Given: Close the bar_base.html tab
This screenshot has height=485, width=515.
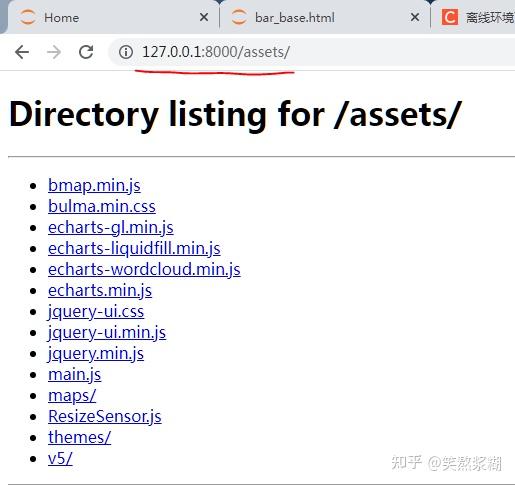Looking at the screenshot, I should (415, 17).
